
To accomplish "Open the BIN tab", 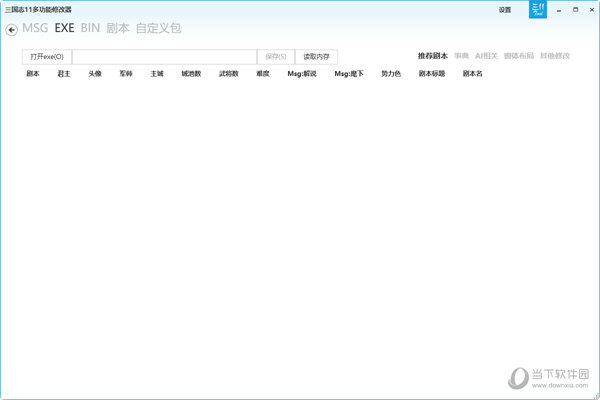I will [x=90, y=28].
